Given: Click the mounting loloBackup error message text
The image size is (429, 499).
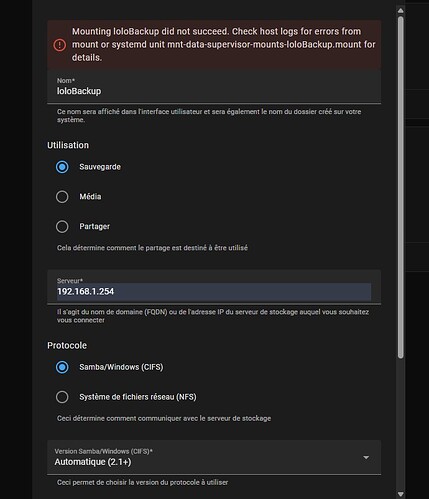Looking at the screenshot, I should [224, 45].
